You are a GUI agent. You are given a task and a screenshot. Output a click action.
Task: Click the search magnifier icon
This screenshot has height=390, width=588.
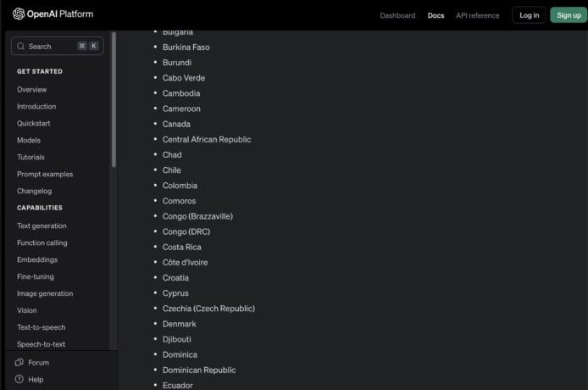[21, 47]
